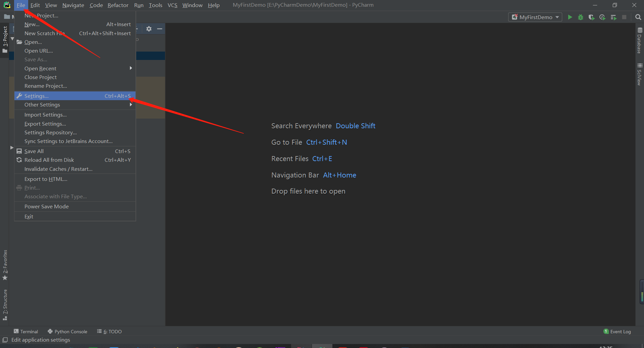Collapse the project root tree arrow

tap(12, 39)
